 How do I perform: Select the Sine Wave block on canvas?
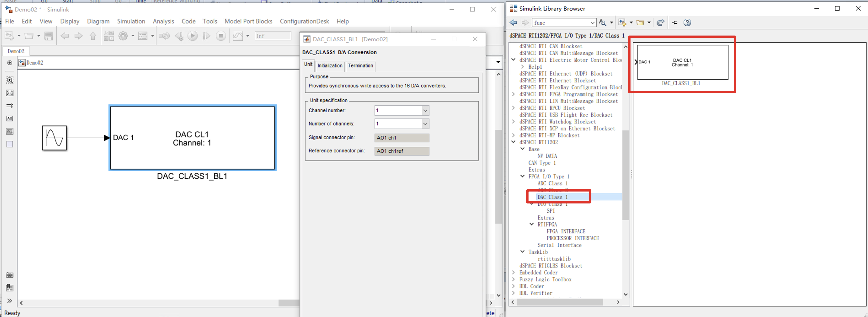pos(54,138)
